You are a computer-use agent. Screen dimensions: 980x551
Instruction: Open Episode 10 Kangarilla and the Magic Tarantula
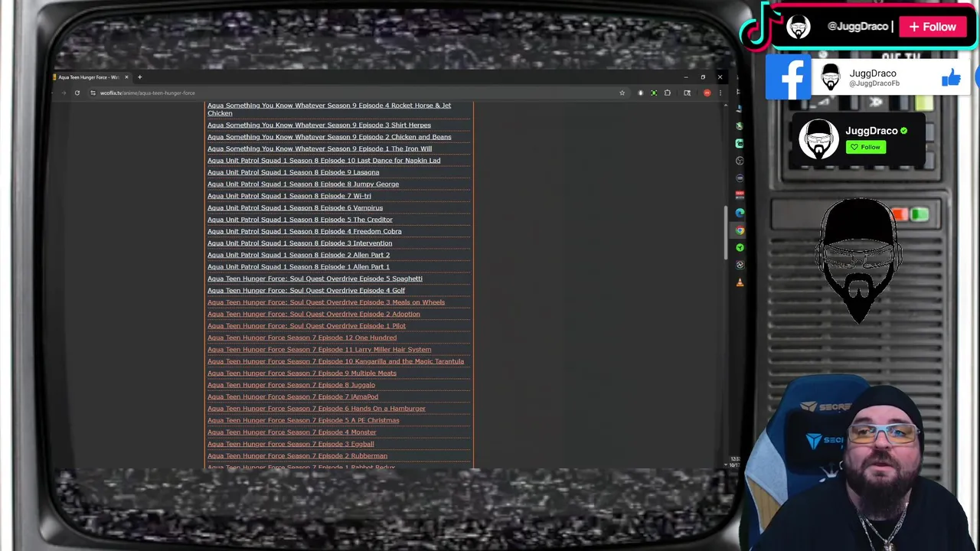335,361
